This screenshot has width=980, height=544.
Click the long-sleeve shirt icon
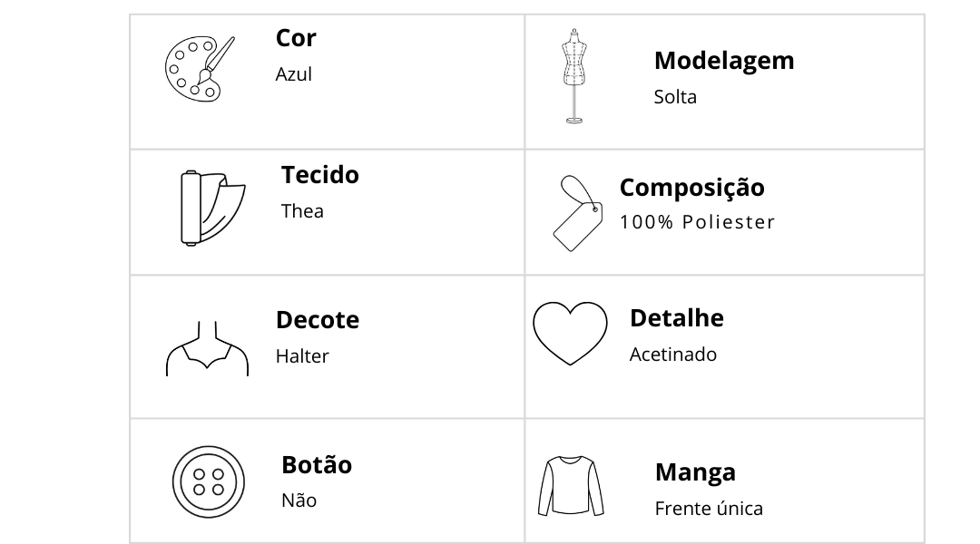[571, 486]
